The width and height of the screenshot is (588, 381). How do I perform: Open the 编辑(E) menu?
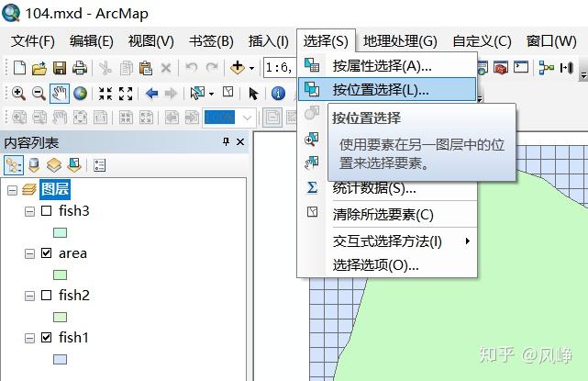(92, 41)
